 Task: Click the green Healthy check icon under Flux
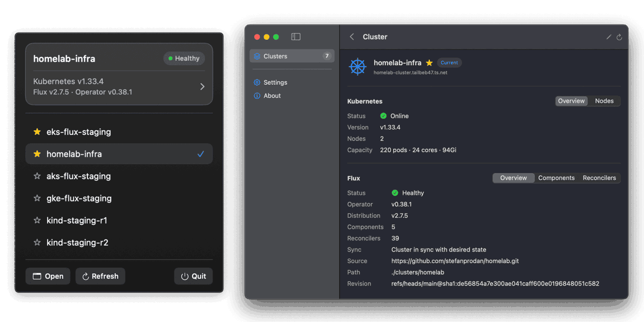395,193
